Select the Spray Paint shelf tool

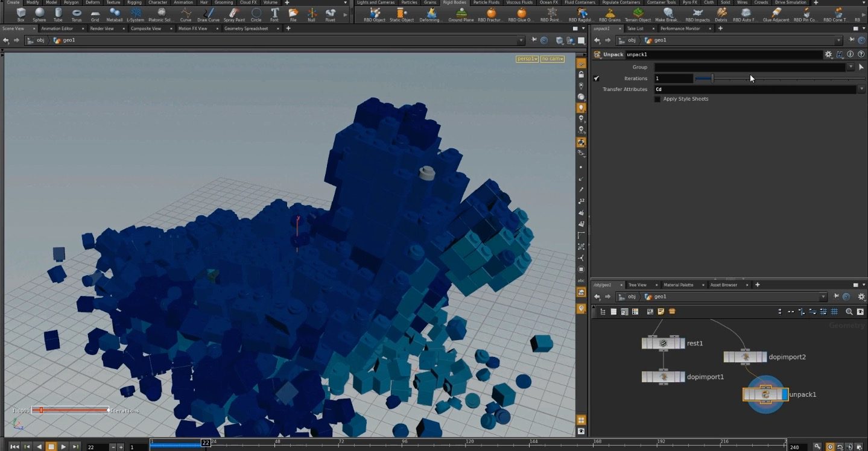(x=234, y=14)
